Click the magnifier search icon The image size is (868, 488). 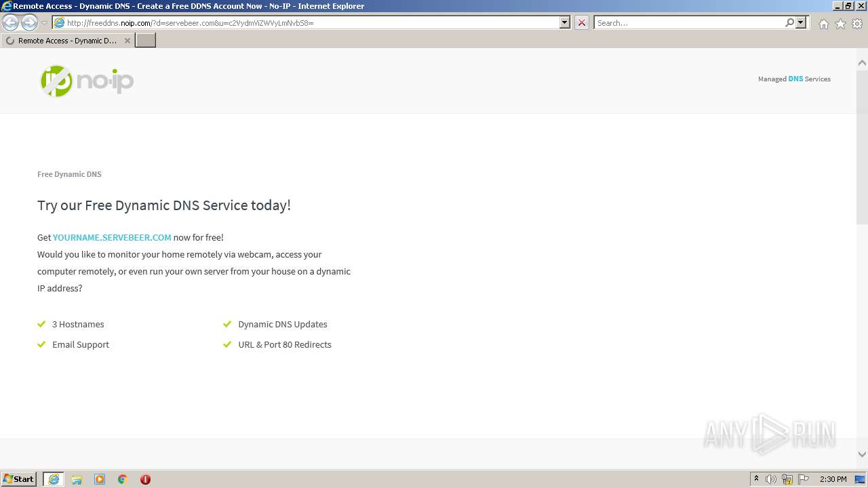789,22
